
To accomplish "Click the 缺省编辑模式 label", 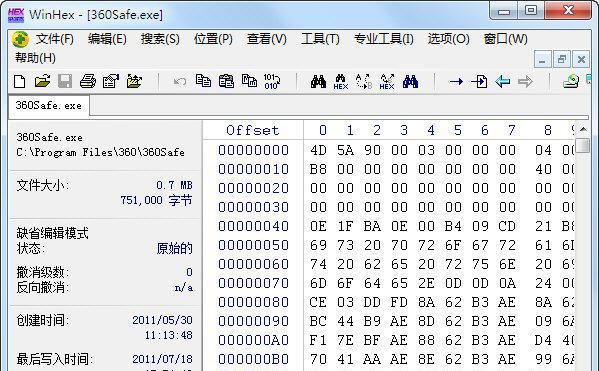I will point(53,233).
